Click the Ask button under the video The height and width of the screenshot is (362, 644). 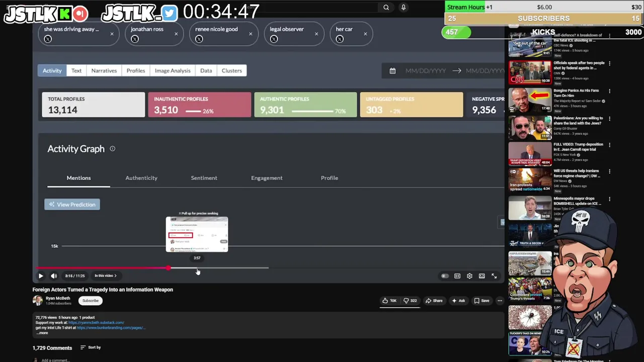tap(458, 301)
